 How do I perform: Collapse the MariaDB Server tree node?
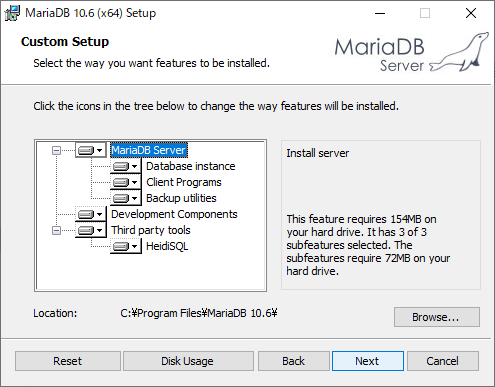(56, 151)
